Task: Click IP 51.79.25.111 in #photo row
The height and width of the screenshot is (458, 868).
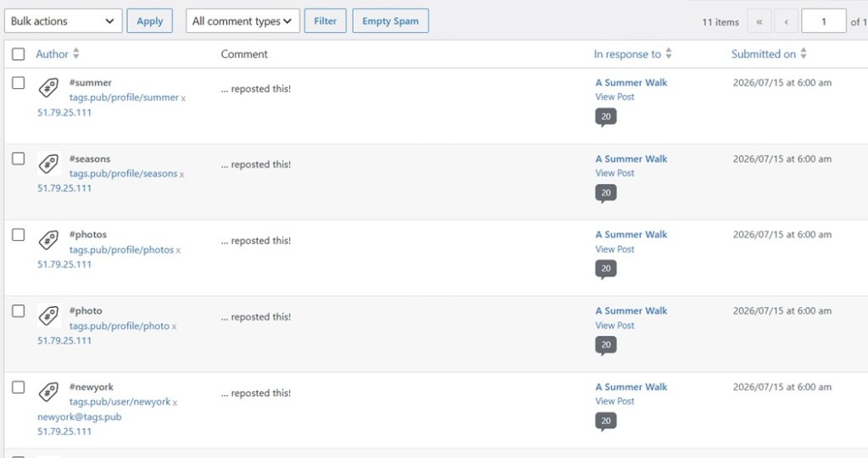Action: 64,341
